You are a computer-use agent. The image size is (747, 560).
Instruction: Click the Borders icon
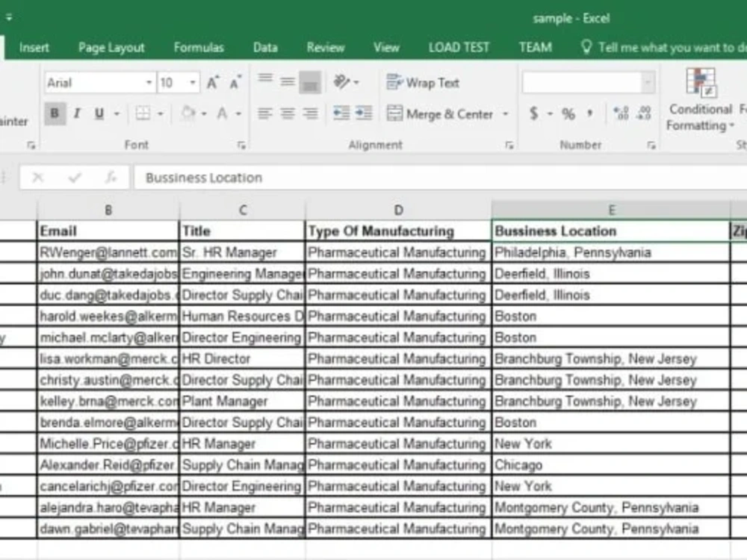pos(143,113)
